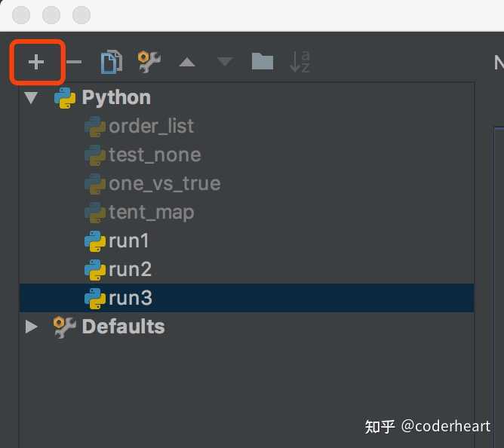
Task: Click the plus Add New Configuration button
Action: [x=36, y=63]
